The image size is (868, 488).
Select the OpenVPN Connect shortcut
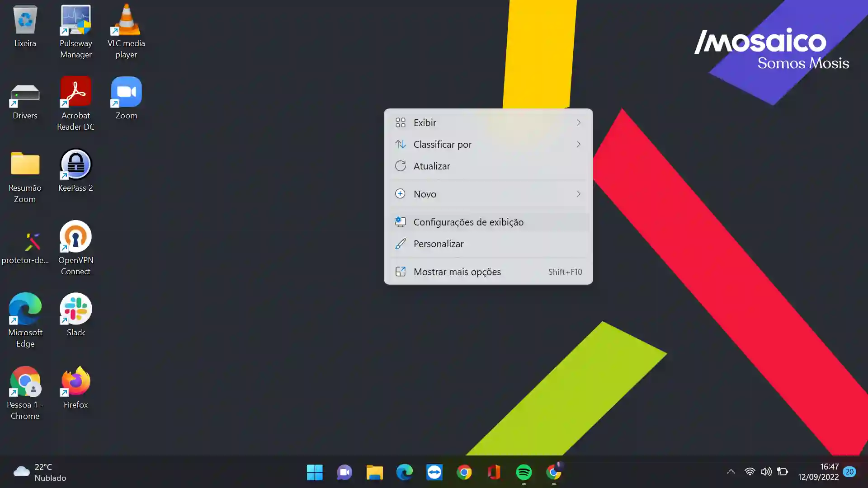(75, 249)
